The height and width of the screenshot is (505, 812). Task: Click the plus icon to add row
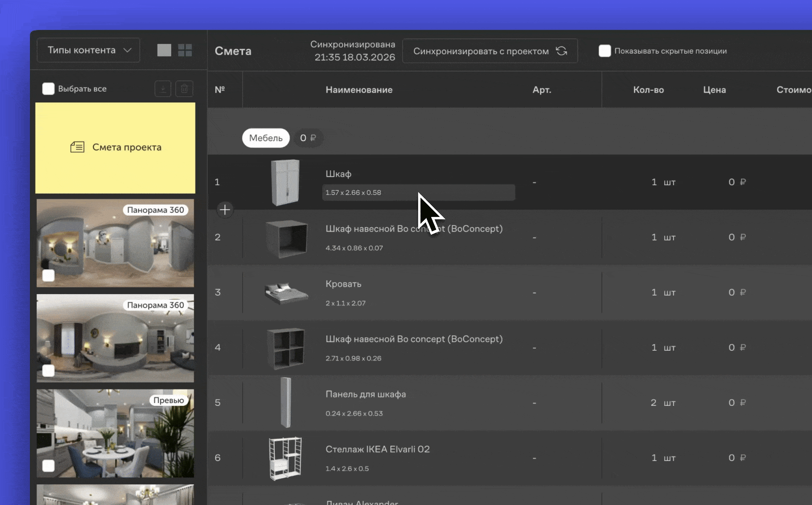(225, 210)
